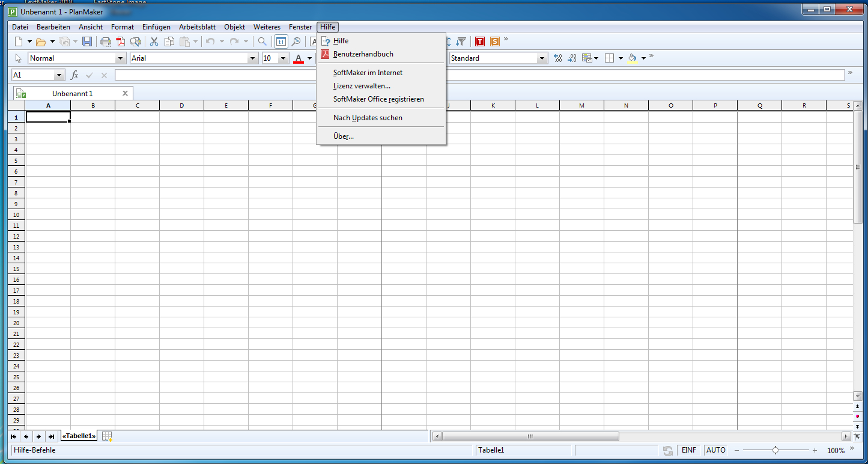This screenshot has width=868, height=464.
Task: Redo with the redo arrow icon
Action: click(234, 41)
